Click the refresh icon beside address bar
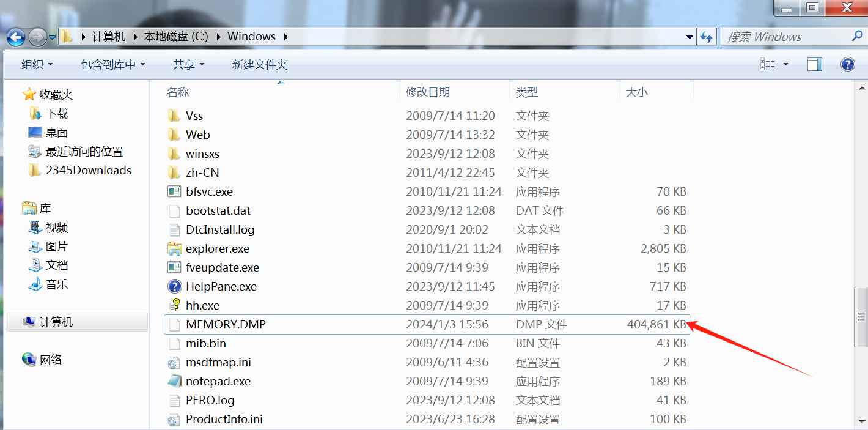The image size is (868, 430). pos(707,37)
